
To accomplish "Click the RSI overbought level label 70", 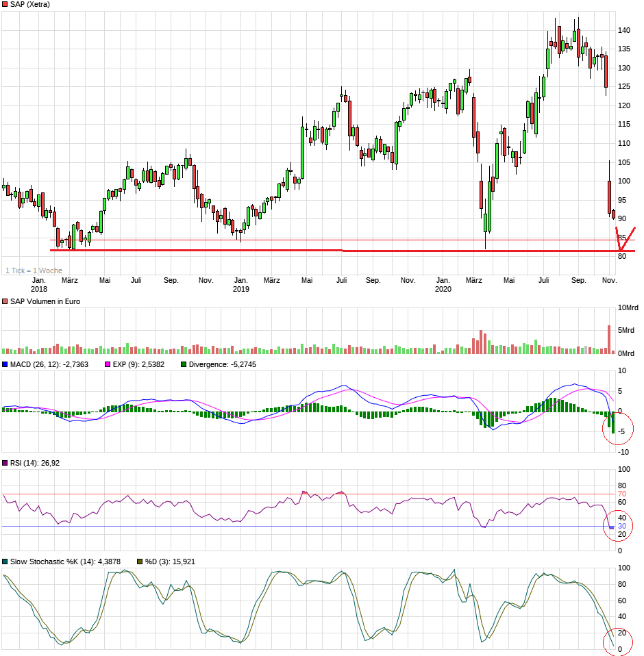I will [x=622, y=494].
